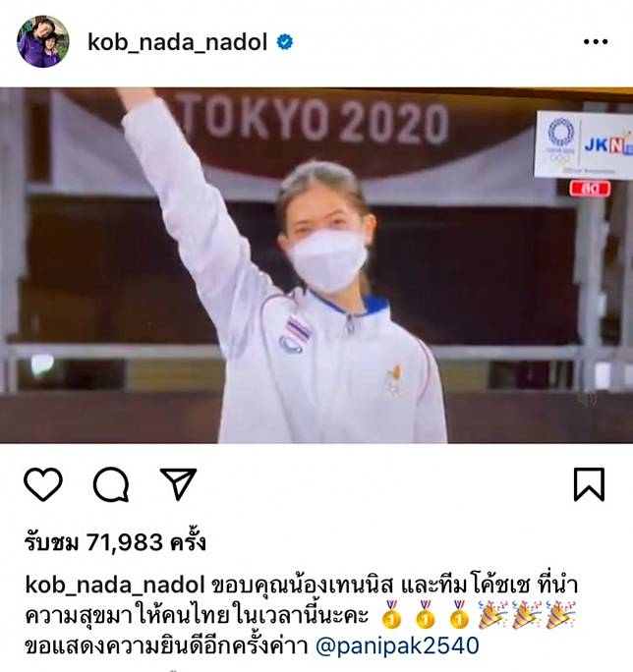Like the post with the heart icon
This screenshot has height=672, width=633.
tap(43, 484)
